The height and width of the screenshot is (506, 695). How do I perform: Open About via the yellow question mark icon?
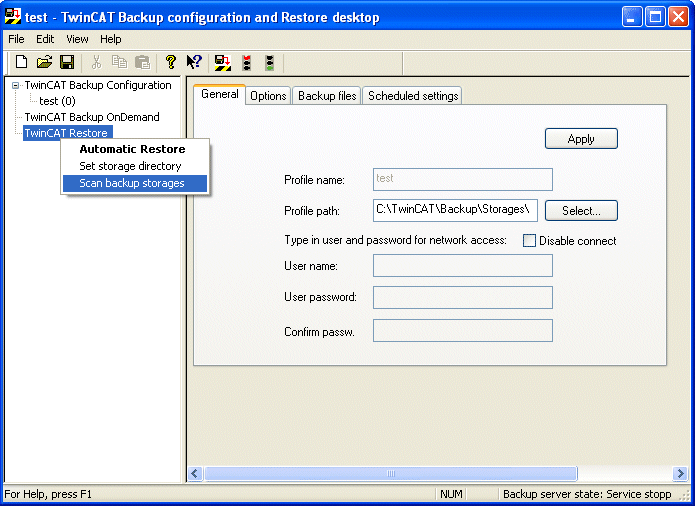point(171,62)
